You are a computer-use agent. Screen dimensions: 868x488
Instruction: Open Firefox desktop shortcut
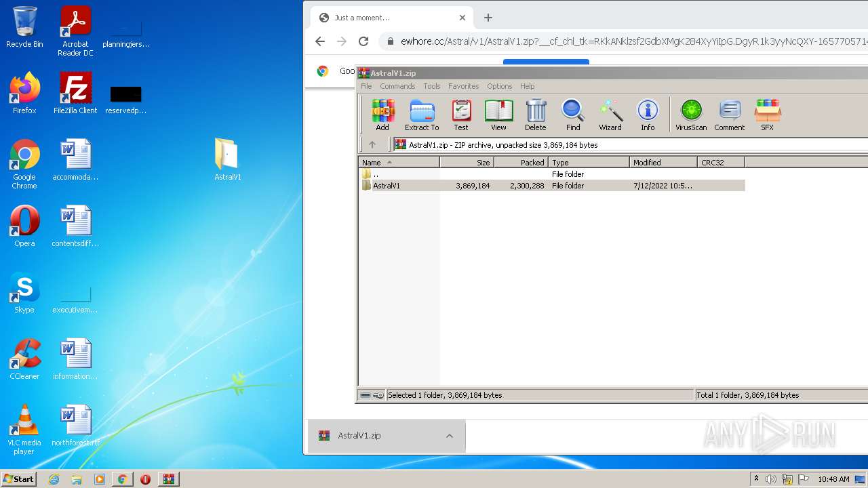pyautogui.click(x=24, y=94)
